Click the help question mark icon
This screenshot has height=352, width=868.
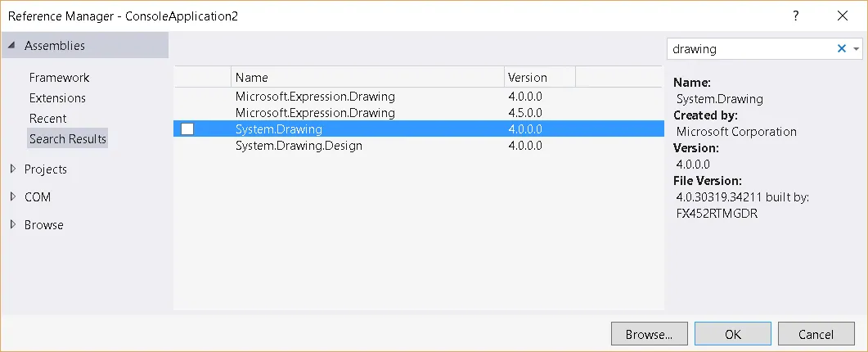796,16
